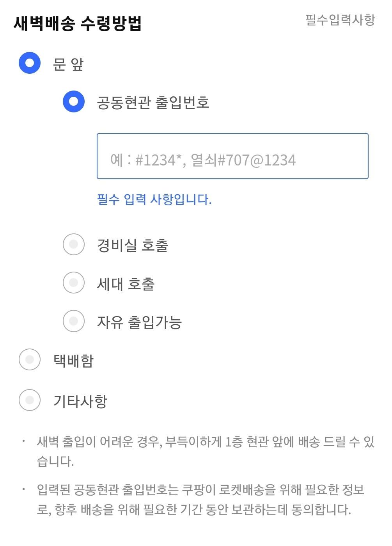Choose the 경비실 호출 radio button
Viewport: 392px width, 546px height.
74,244
